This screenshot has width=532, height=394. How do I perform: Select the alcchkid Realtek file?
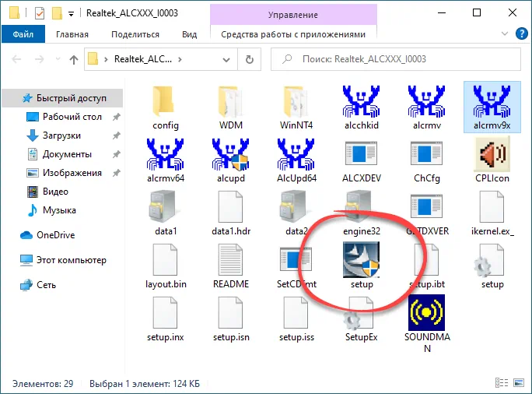(x=362, y=107)
